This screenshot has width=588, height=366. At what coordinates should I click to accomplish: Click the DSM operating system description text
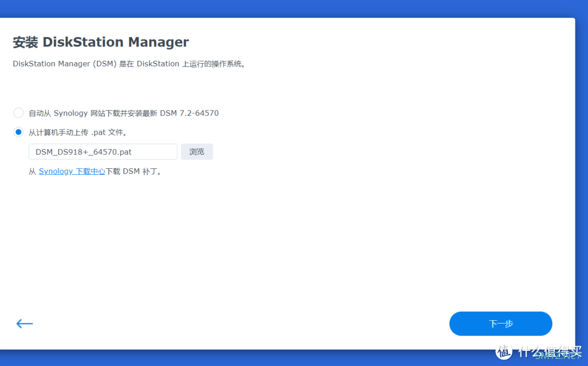click(130, 64)
